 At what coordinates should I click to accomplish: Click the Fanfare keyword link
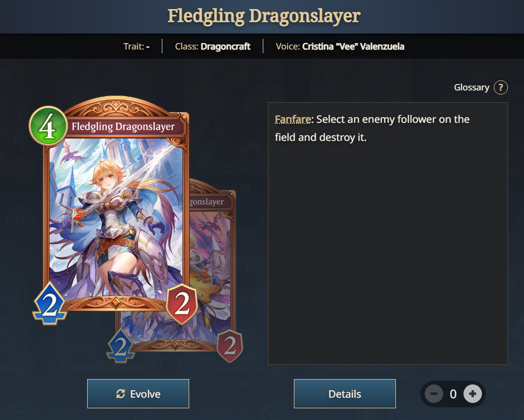[x=293, y=120]
